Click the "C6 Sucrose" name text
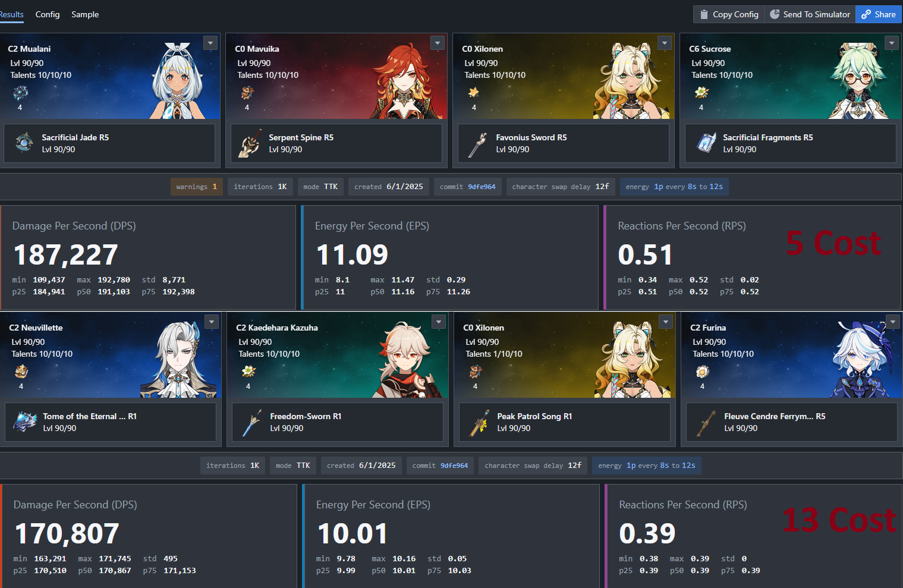The image size is (903, 588). tap(710, 49)
